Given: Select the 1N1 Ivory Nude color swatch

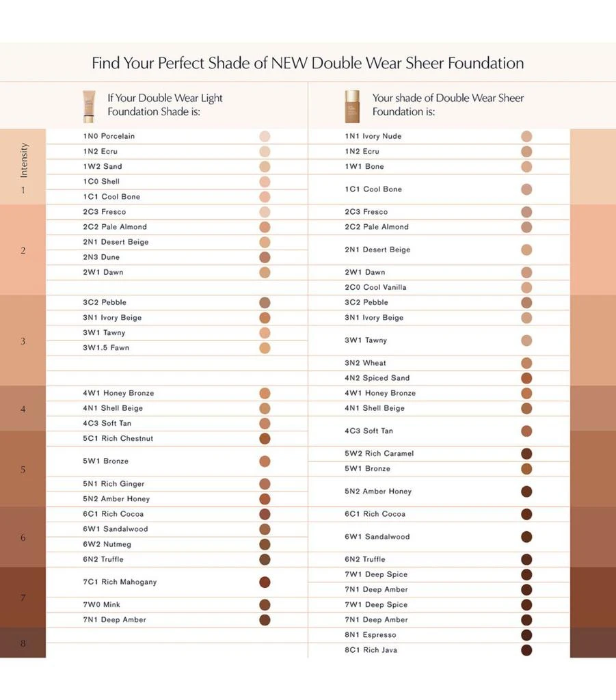Looking at the screenshot, I should click(526, 136).
